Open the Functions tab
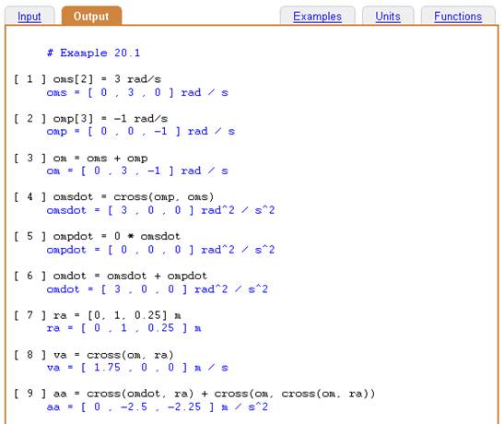This screenshot has height=424, width=504. tap(458, 16)
